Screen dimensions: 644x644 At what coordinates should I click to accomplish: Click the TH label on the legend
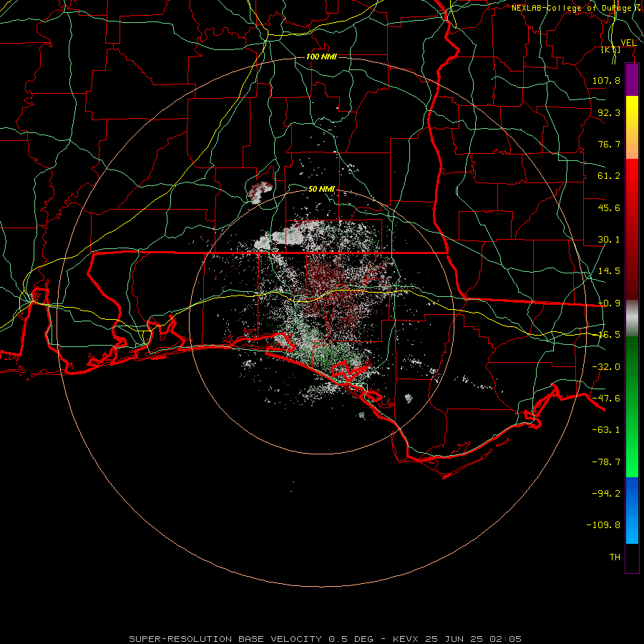click(x=615, y=557)
